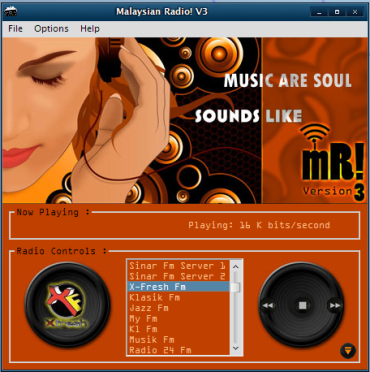Minimize the Malaysian Radio window
The height and width of the screenshot is (372, 370).
pyautogui.click(x=320, y=12)
